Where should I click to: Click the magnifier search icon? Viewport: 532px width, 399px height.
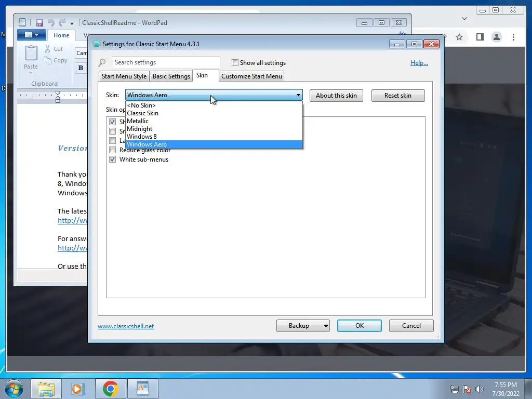(102, 62)
